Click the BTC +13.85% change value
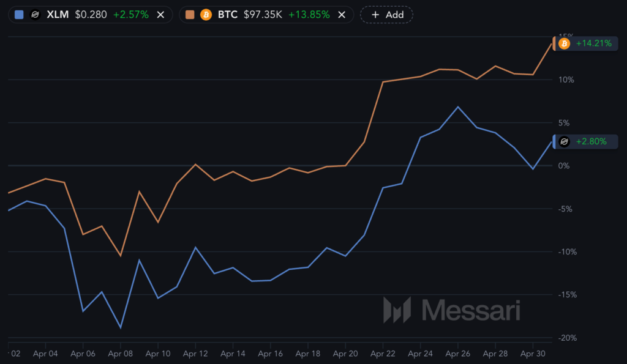The width and height of the screenshot is (627, 364). click(309, 15)
